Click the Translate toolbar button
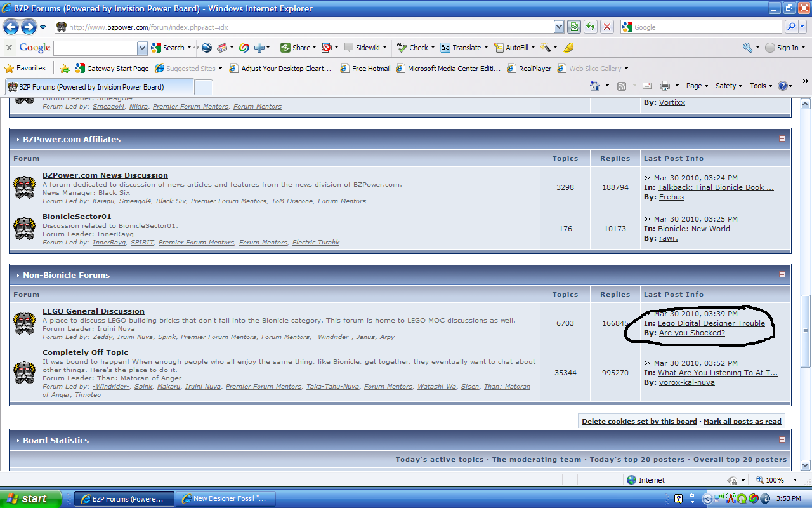This screenshot has width=812, height=508. 461,48
